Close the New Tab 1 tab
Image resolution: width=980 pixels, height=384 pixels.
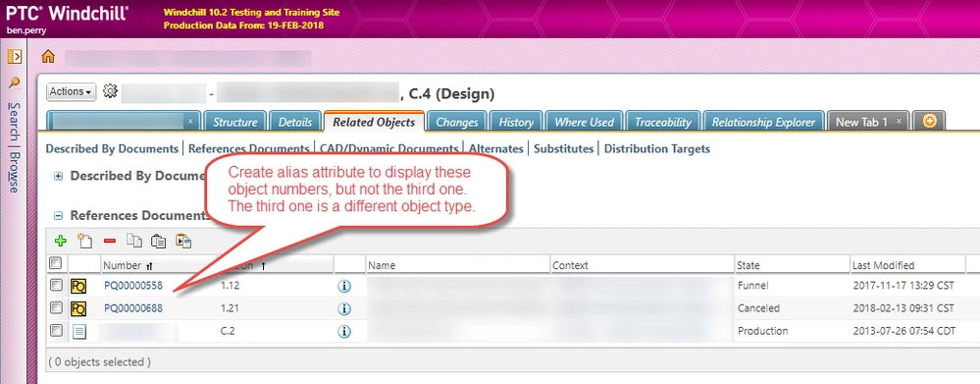pos(899,122)
